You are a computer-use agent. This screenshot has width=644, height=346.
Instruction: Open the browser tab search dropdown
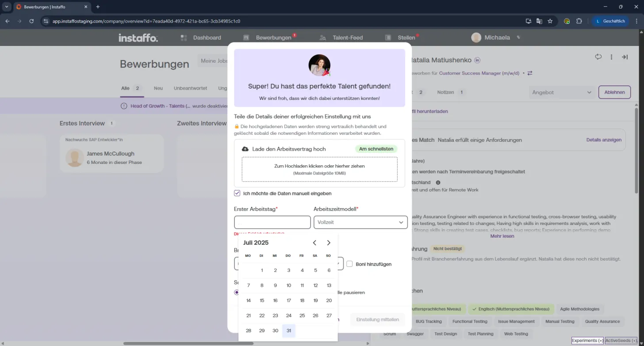point(7,7)
